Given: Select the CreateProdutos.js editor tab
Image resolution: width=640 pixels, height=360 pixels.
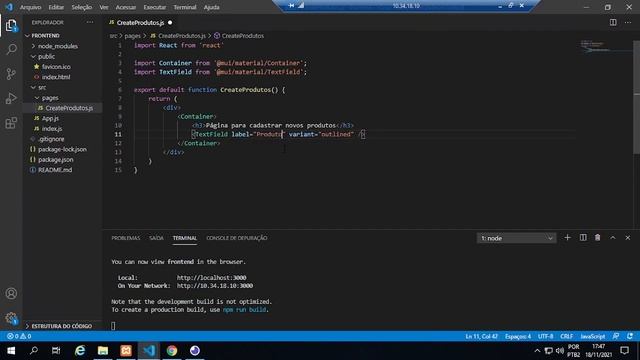Looking at the screenshot, I should [140, 23].
